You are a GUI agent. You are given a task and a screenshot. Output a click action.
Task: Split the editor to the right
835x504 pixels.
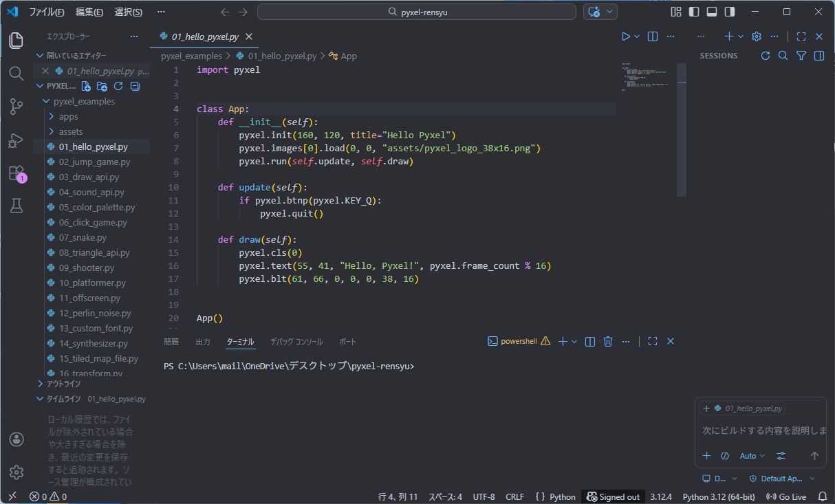tap(653, 36)
